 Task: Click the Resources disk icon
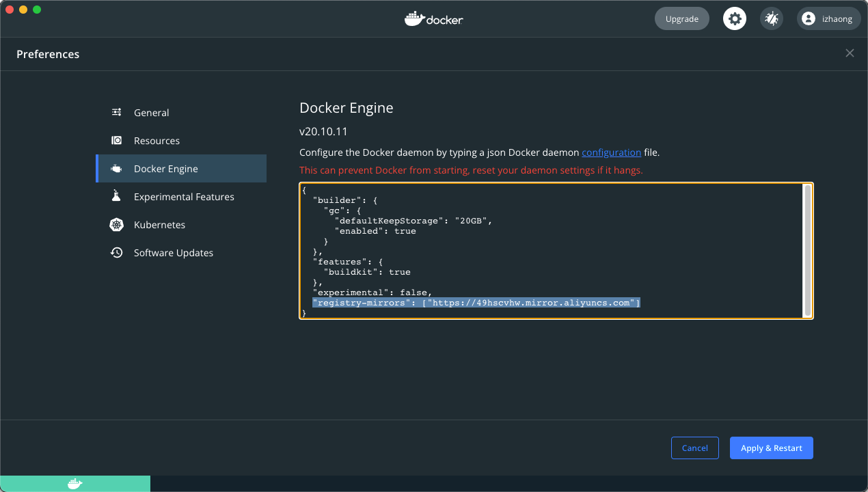coord(117,141)
